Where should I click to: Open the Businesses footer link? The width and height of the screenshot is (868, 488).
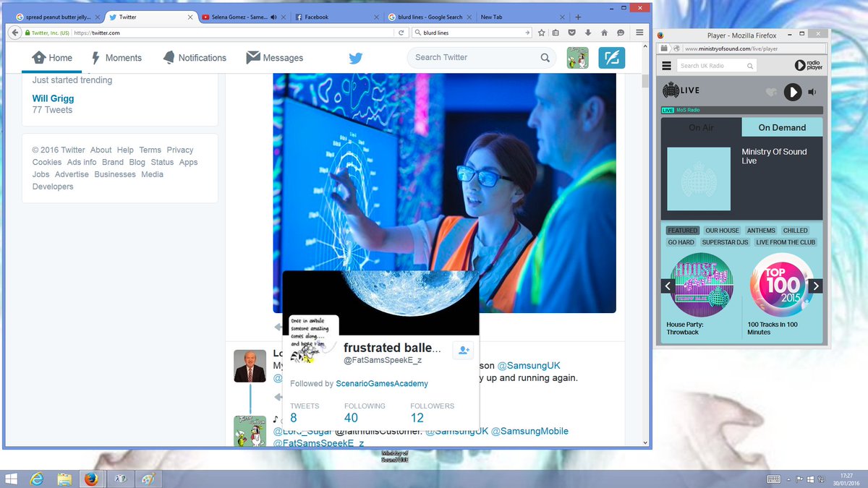click(x=114, y=174)
